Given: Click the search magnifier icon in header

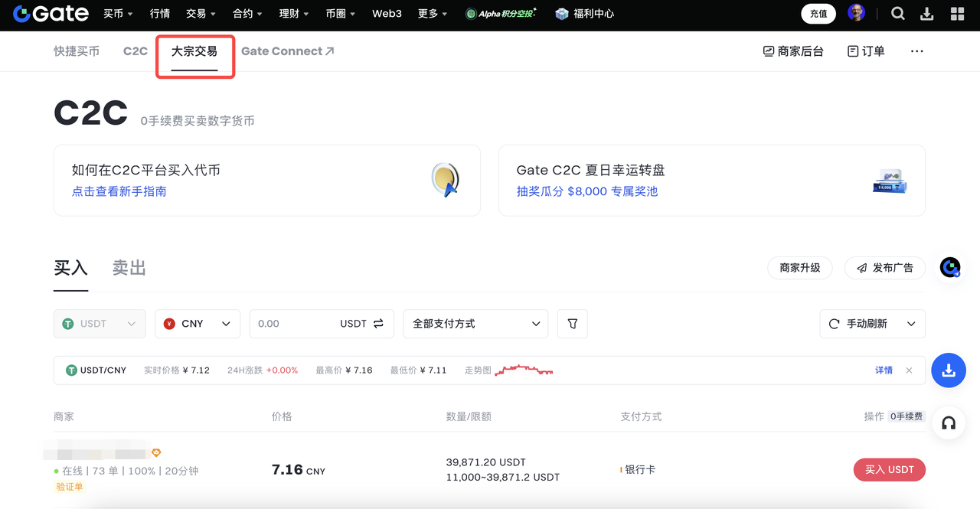Looking at the screenshot, I should click(898, 14).
